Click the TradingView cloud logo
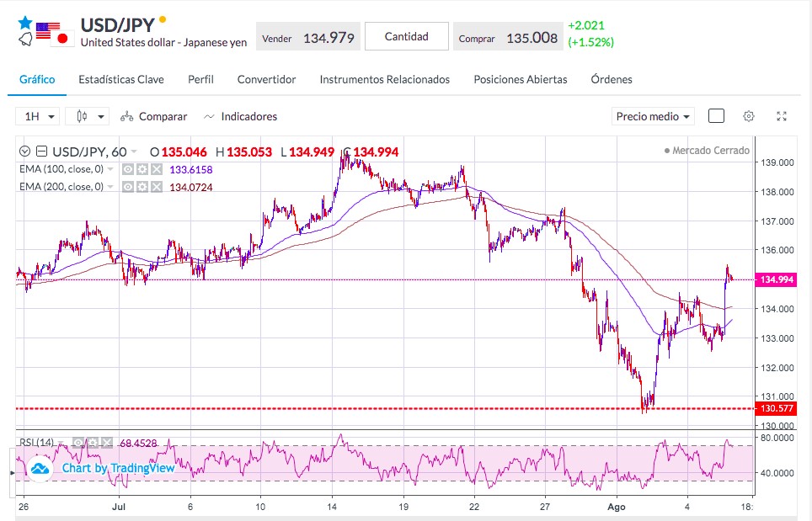812x521 pixels. pyautogui.click(x=40, y=469)
